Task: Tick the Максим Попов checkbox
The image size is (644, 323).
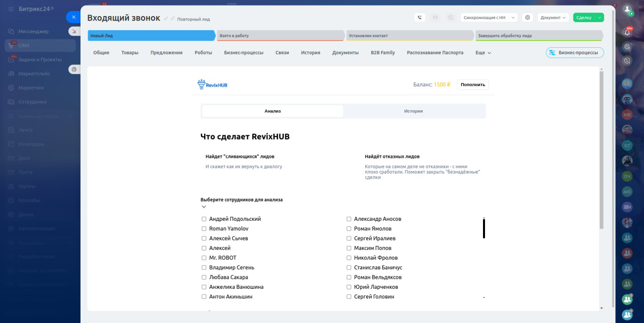Action: (349, 248)
